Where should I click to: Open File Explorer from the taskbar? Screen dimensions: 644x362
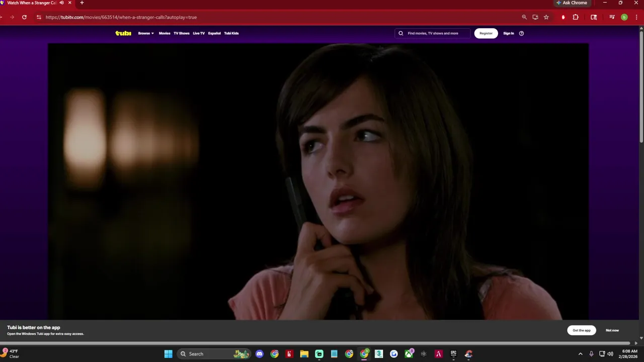pos(304,354)
